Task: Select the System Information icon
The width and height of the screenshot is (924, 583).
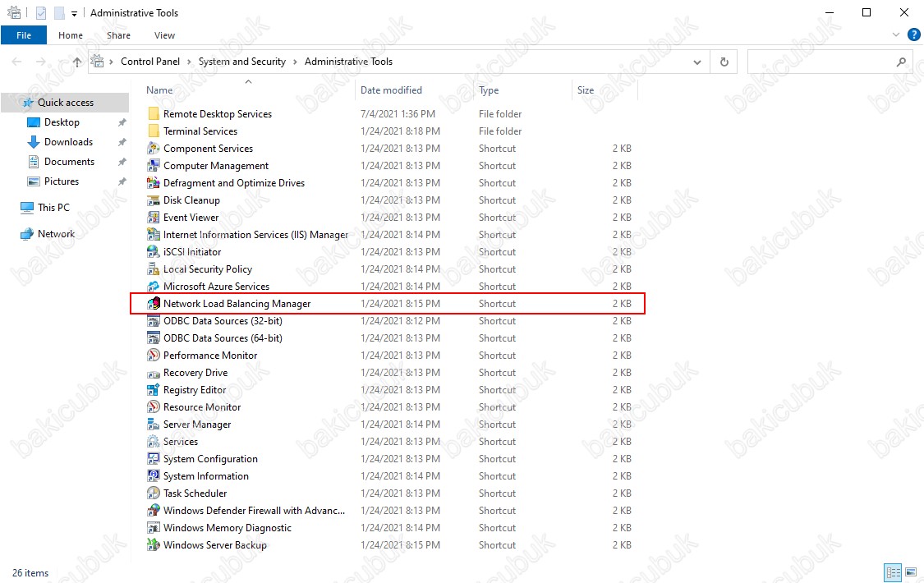Action: pos(154,475)
